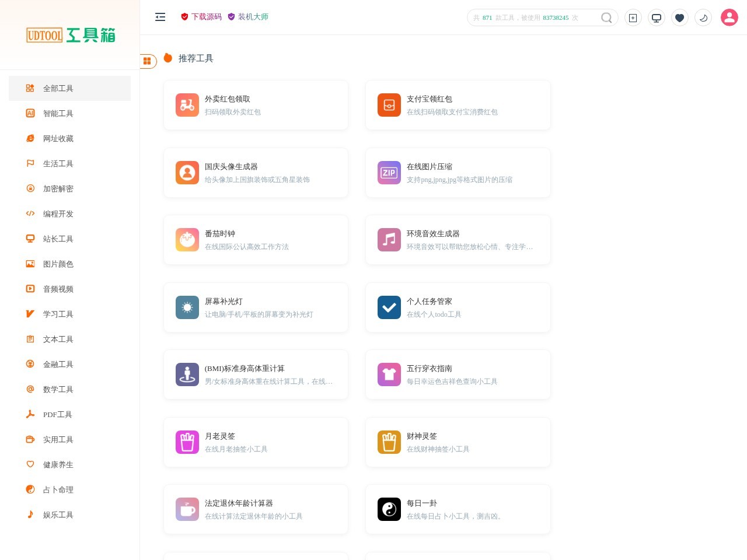Screen dimensions: 747x560
Task: Click the ZIP icon for 在线图片压缩
Action: coord(389,173)
